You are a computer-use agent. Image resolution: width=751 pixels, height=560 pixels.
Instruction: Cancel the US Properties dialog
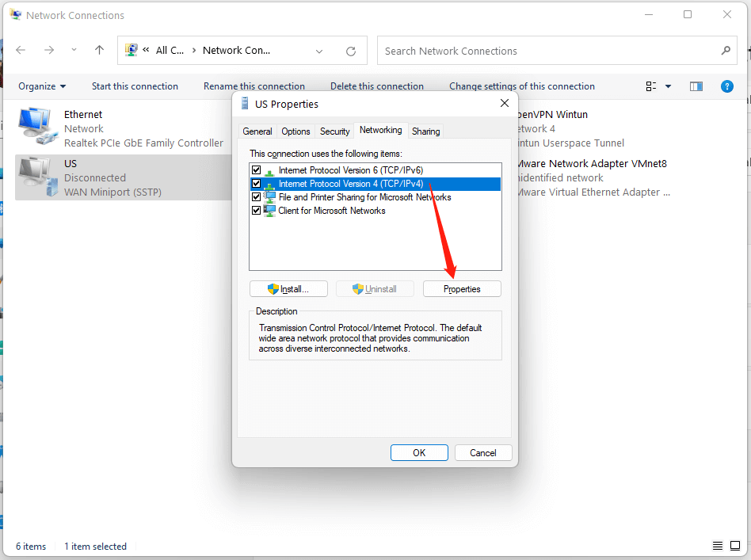(x=483, y=453)
